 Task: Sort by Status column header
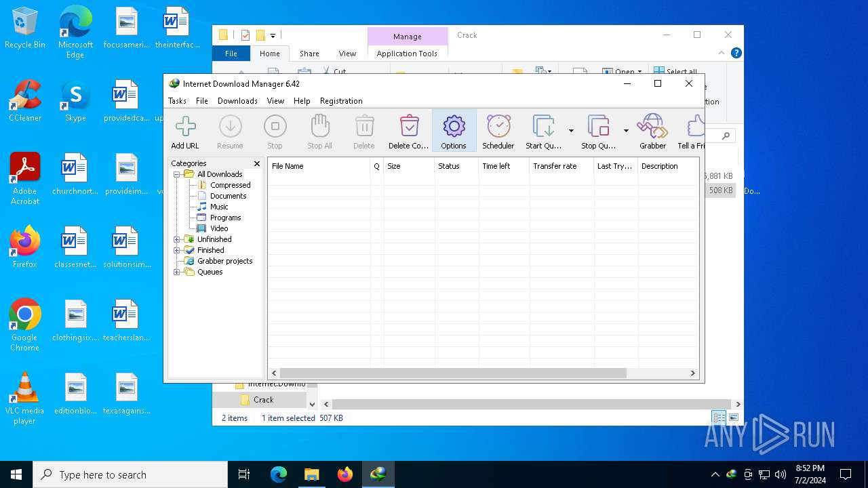(456, 166)
